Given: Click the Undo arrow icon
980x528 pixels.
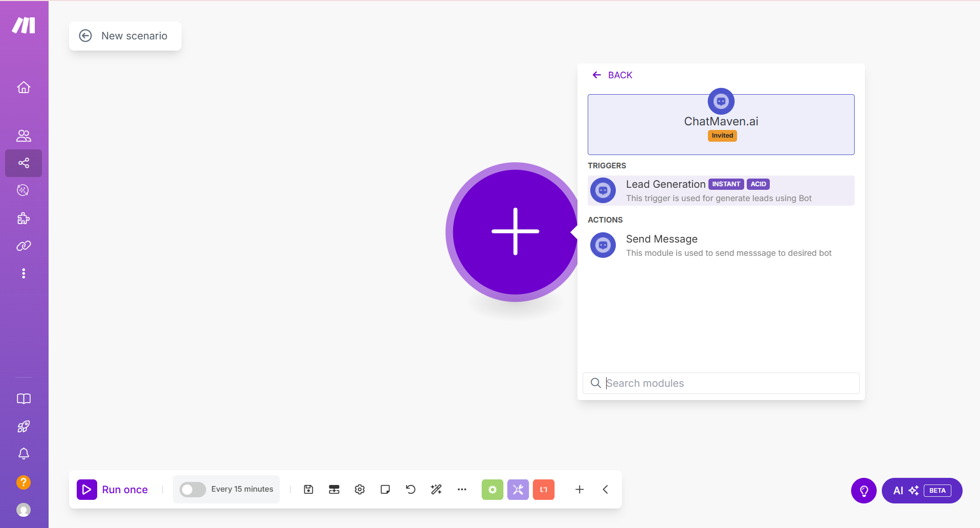Looking at the screenshot, I should pyautogui.click(x=411, y=490).
